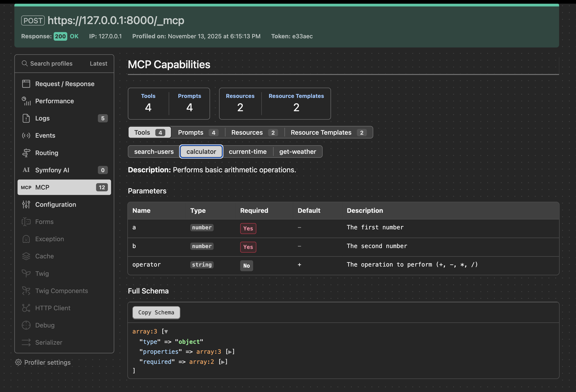Open the Serializer panel
Image resolution: width=576 pixels, height=392 pixels.
[x=49, y=342]
